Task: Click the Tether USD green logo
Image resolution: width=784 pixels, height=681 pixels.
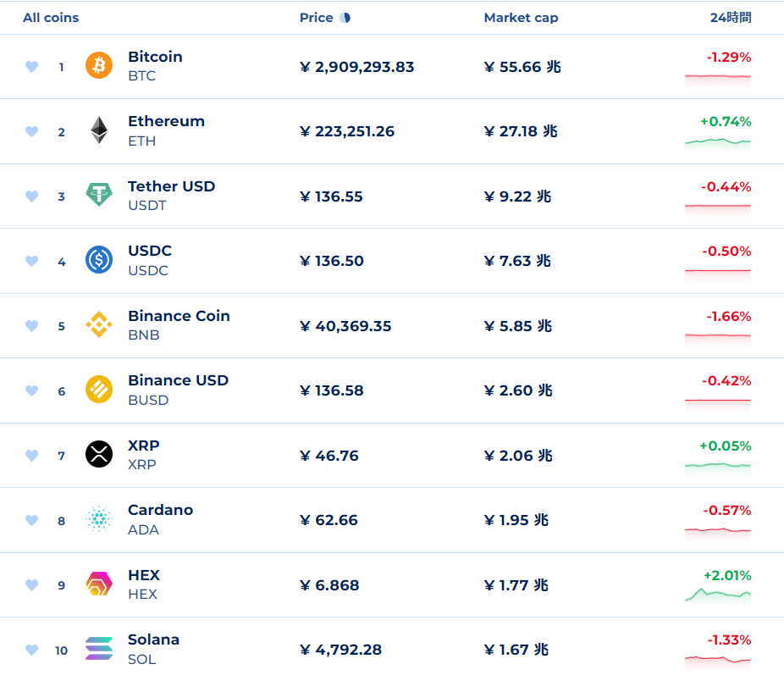Action: (x=99, y=196)
